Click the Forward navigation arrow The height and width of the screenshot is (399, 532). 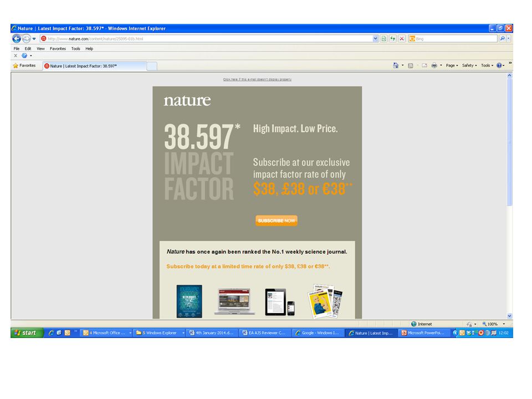pyautogui.click(x=27, y=39)
